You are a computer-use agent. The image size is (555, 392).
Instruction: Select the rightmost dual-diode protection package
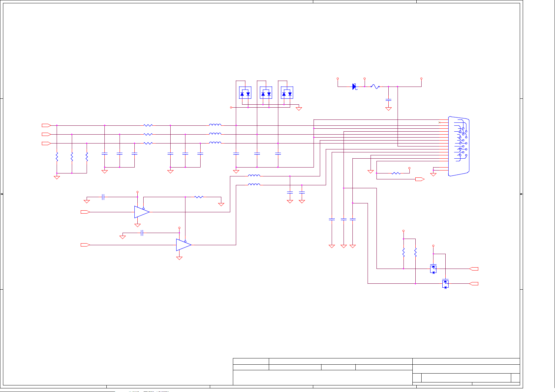point(287,93)
